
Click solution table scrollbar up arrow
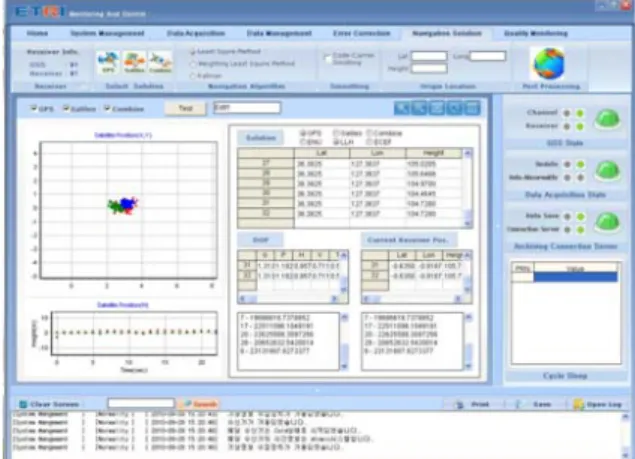click(x=468, y=153)
